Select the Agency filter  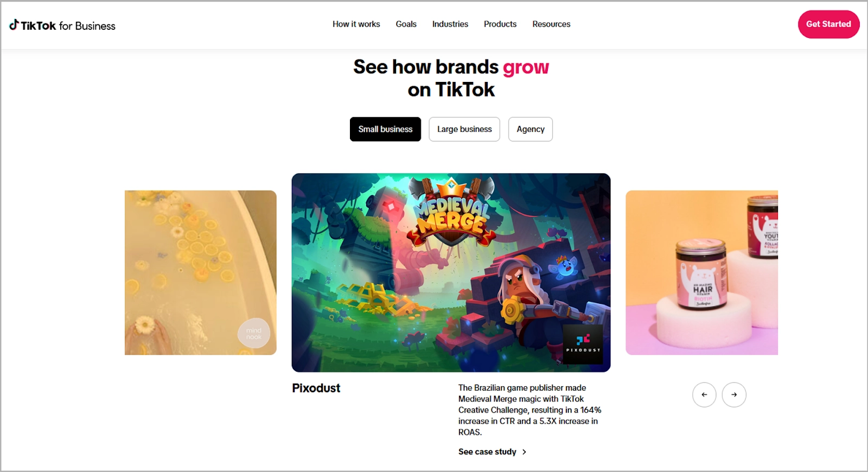531,129
